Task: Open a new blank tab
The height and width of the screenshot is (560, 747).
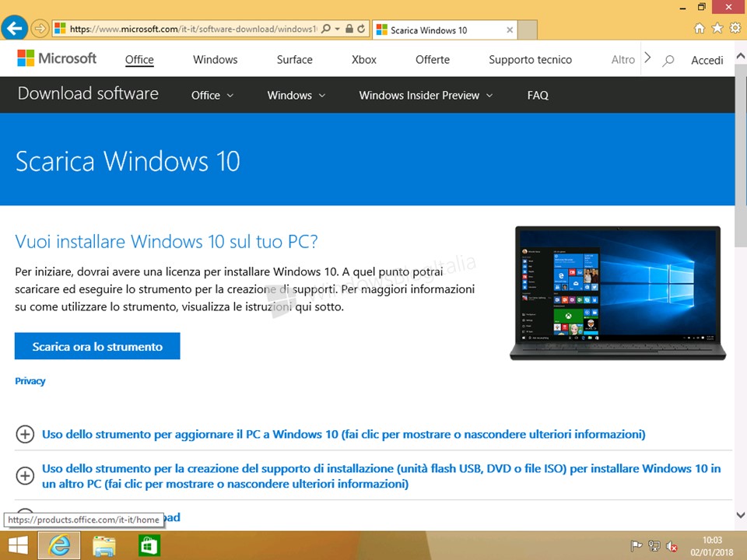Action: (x=528, y=30)
